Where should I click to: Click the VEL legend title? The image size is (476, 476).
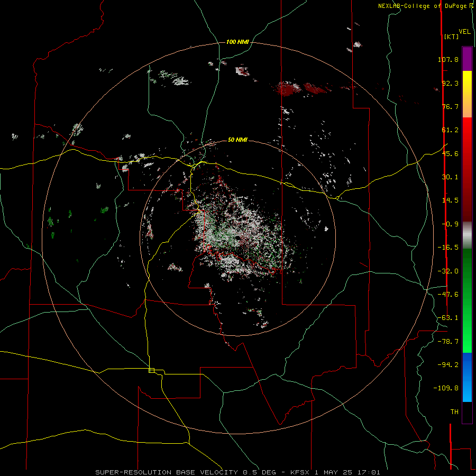coord(464,32)
